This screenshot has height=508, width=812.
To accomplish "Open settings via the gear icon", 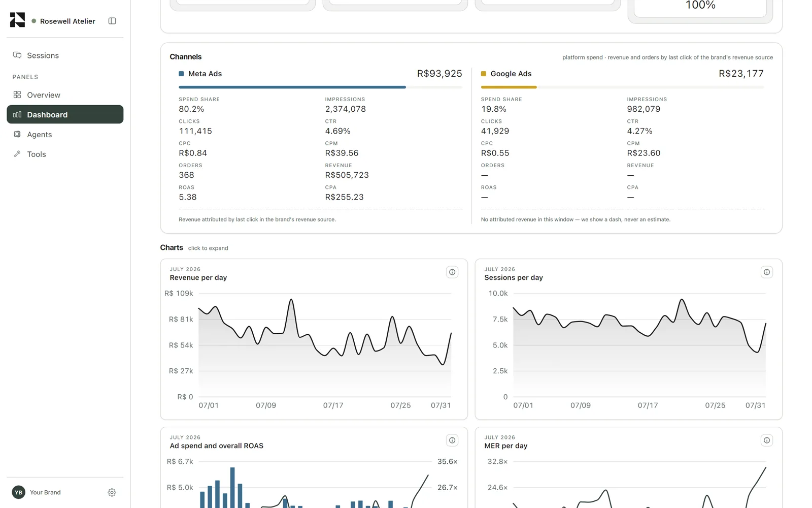I will 112,492.
